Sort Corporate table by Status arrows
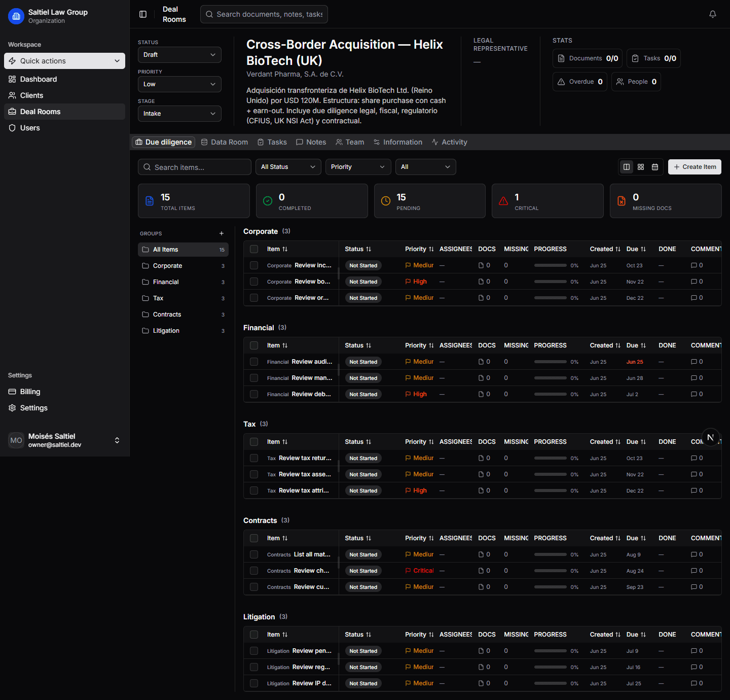 tap(369, 249)
